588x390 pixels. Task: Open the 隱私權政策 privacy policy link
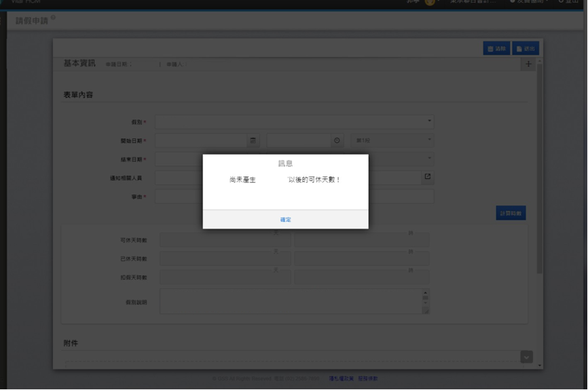[x=342, y=378]
